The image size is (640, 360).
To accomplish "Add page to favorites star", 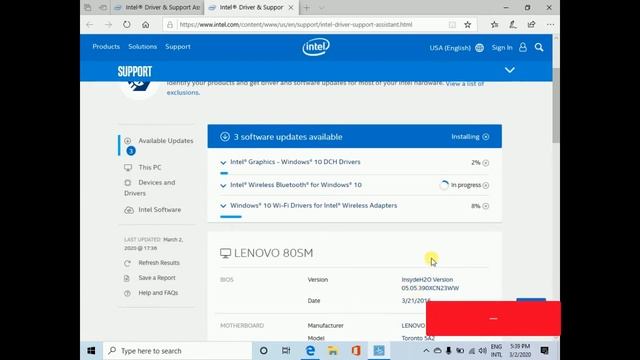I will coord(468,24).
